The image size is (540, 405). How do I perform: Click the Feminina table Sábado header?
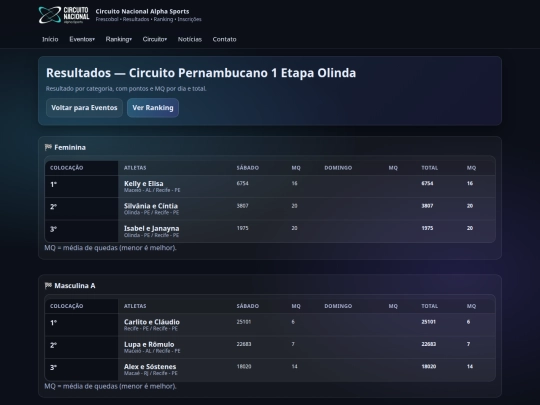click(x=248, y=168)
